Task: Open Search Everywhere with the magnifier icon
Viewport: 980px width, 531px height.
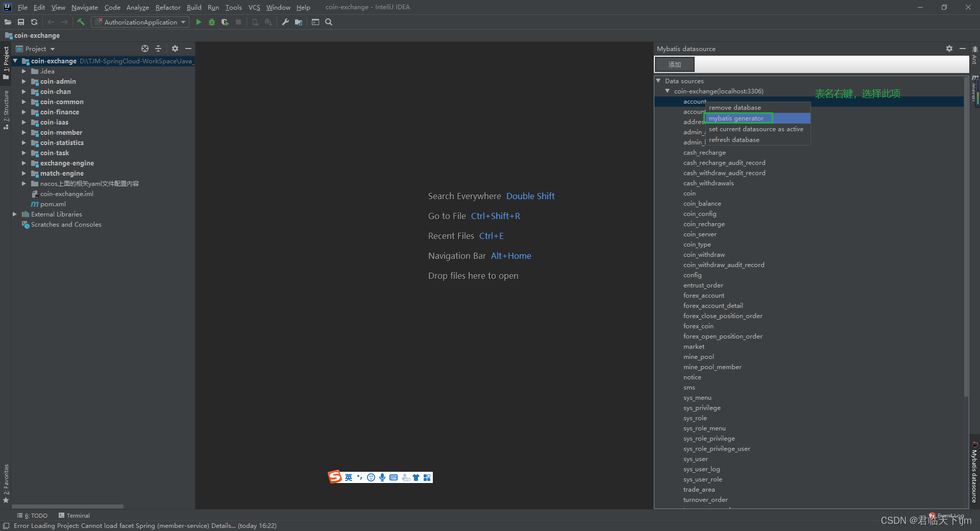Action: 329,22
